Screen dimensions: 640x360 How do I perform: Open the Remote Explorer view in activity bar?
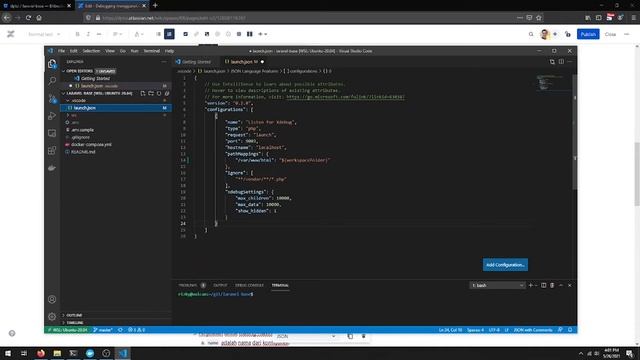(x=52, y=133)
